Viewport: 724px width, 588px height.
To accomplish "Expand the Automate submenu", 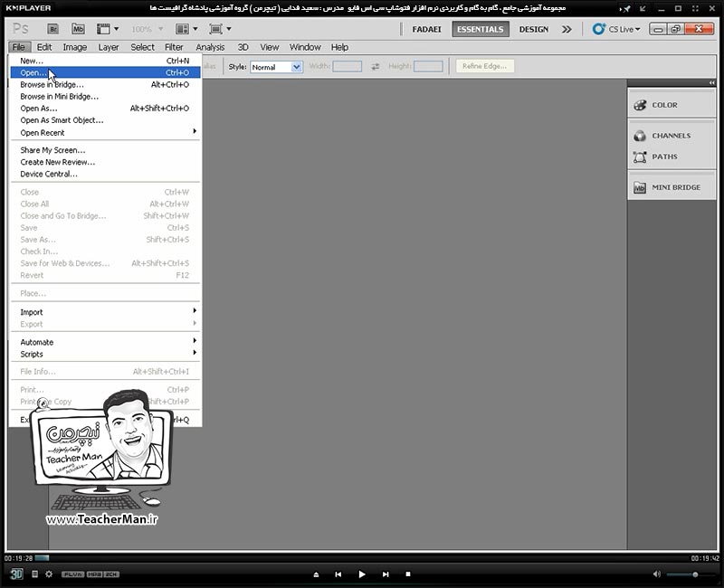I will [105, 342].
